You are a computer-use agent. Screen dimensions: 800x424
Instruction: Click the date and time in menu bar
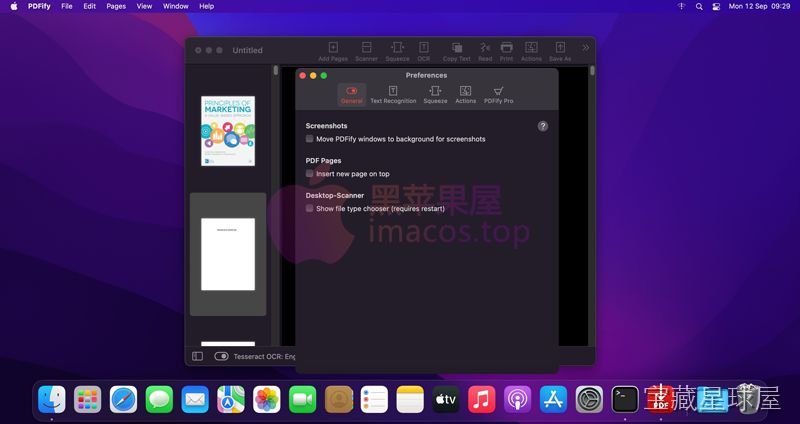click(759, 6)
